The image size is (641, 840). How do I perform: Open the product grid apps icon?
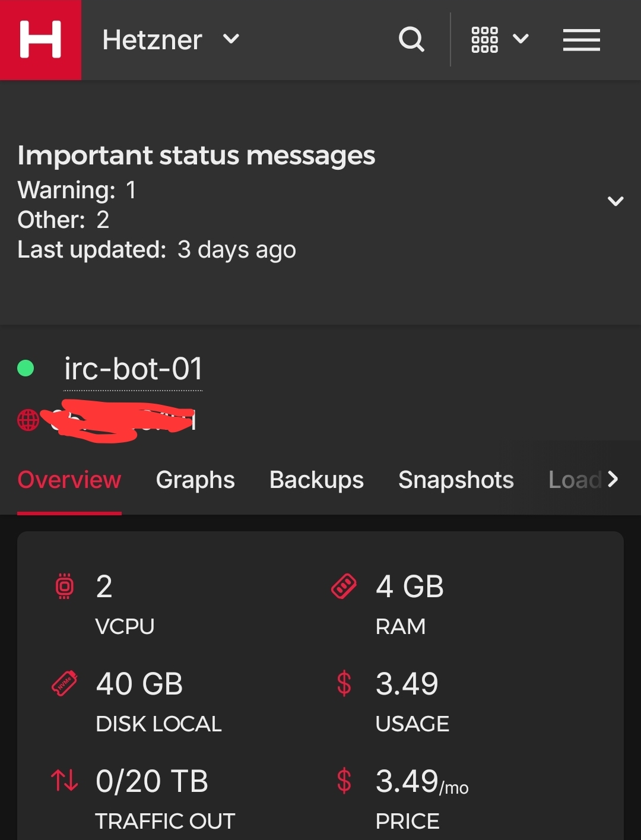[x=484, y=40]
